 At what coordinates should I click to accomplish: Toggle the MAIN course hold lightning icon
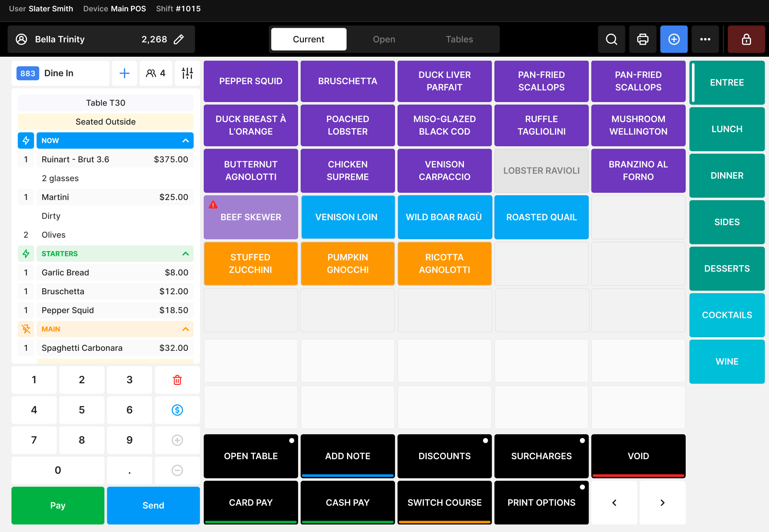pyautogui.click(x=26, y=329)
